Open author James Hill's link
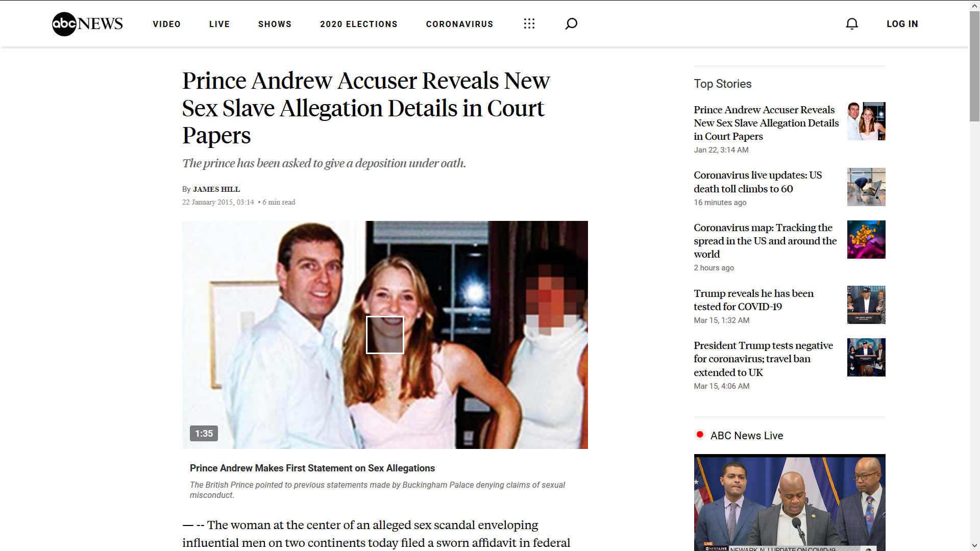980x551 pixels. click(216, 189)
